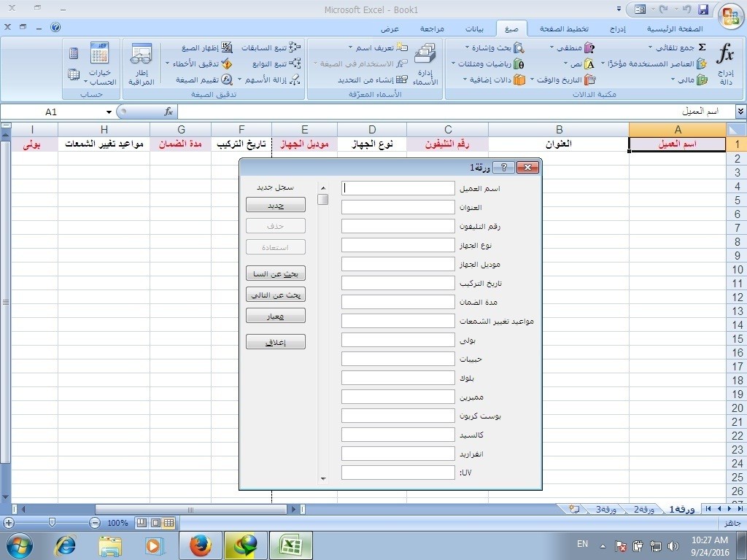Launch Firefox from the taskbar
This screenshot has width=747, height=560.
(200, 545)
